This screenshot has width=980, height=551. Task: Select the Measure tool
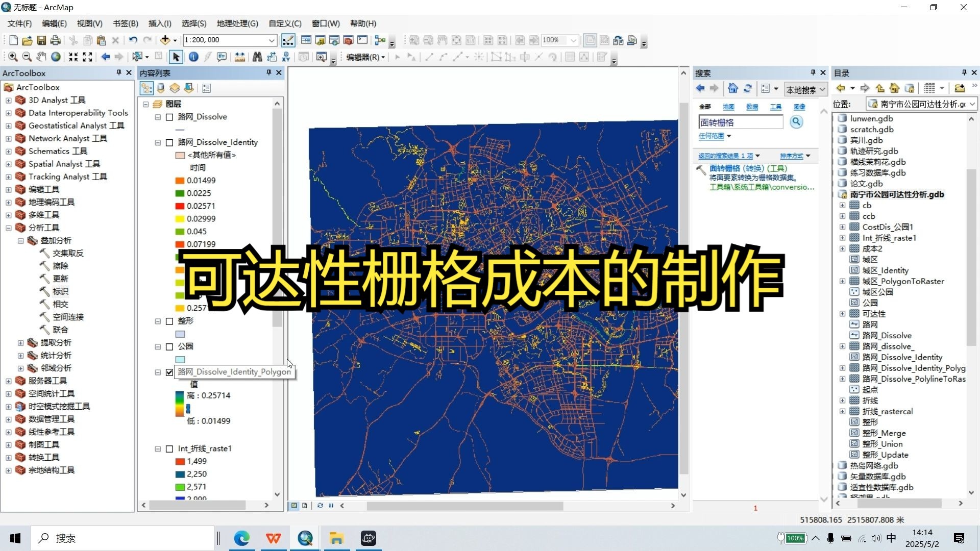click(240, 57)
